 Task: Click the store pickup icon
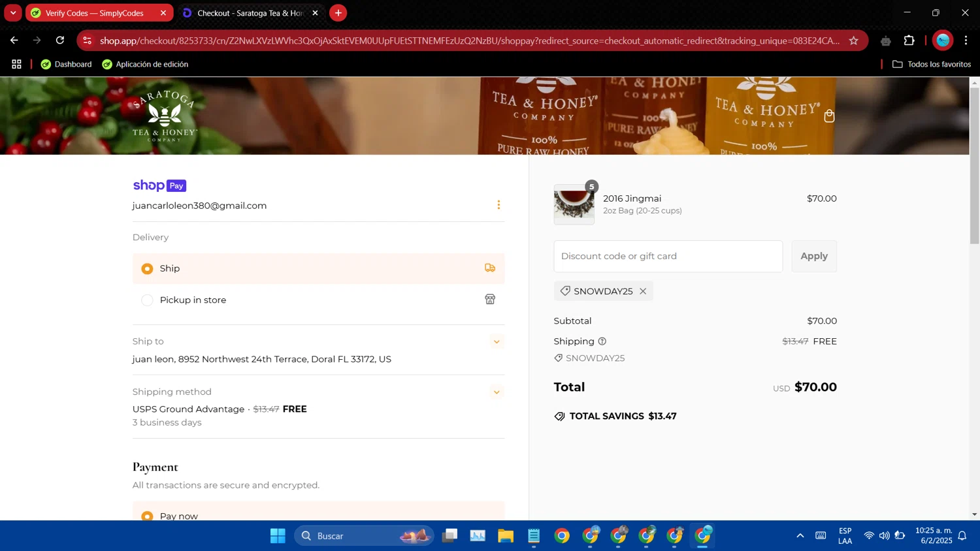point(490,299)
